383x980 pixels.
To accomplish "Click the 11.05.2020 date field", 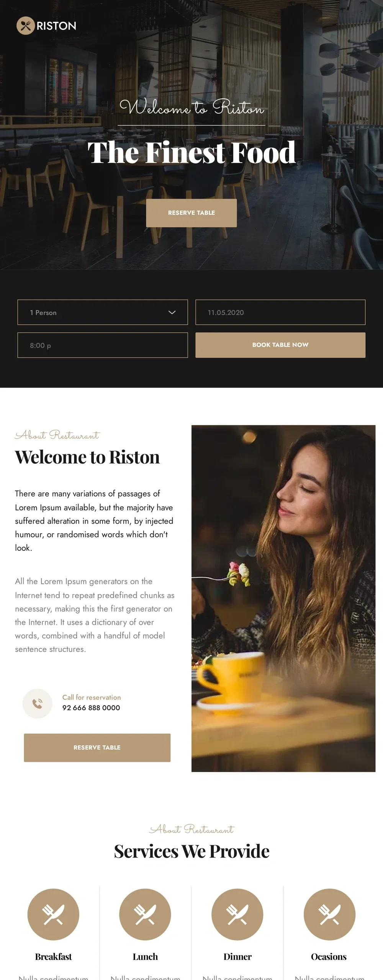I will coord(280,312).
